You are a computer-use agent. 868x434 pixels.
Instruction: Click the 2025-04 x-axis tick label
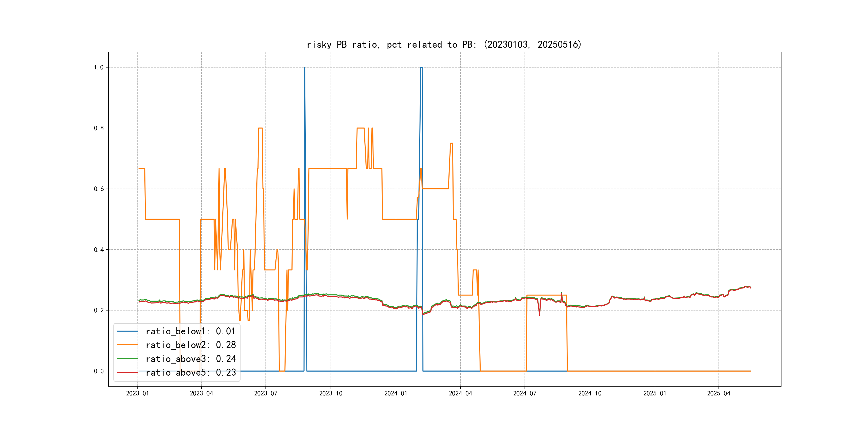tap(719, 394)
